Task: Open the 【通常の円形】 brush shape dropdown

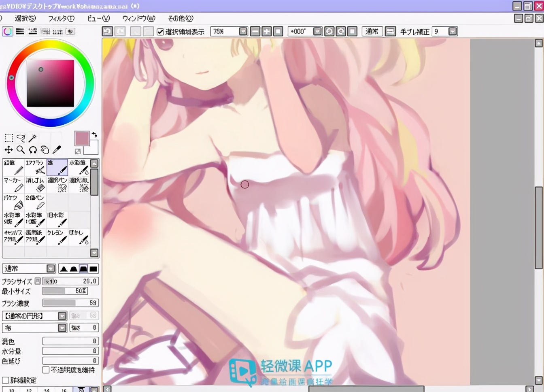Action: 62,316
